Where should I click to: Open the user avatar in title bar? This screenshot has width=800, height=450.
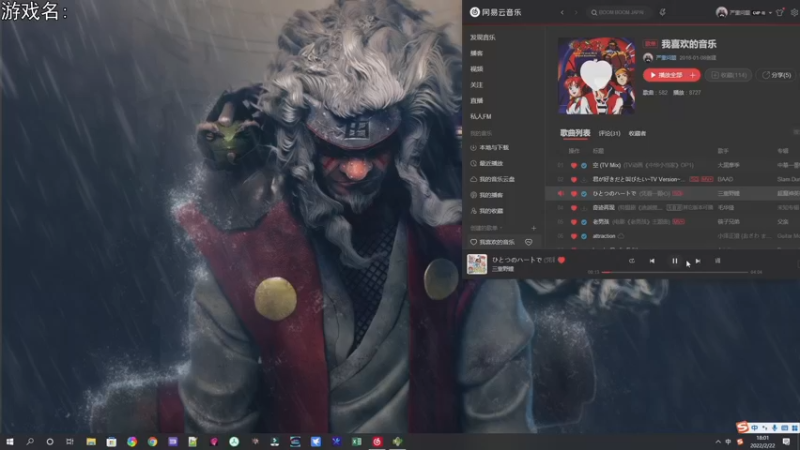coord(721,12)
